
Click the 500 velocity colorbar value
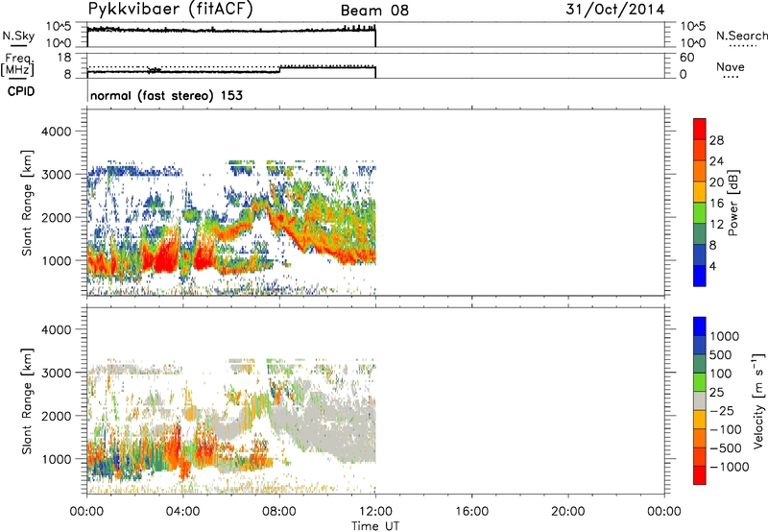pos(721,354)
